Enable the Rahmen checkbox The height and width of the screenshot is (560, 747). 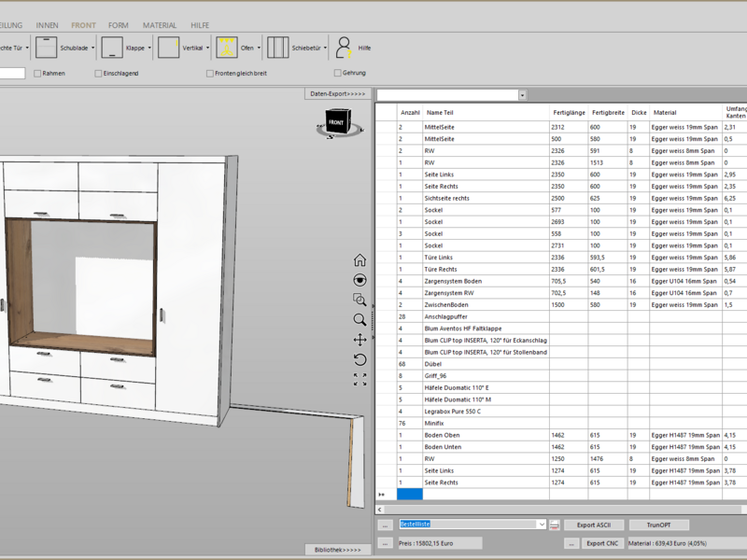(x=37, y=73)
